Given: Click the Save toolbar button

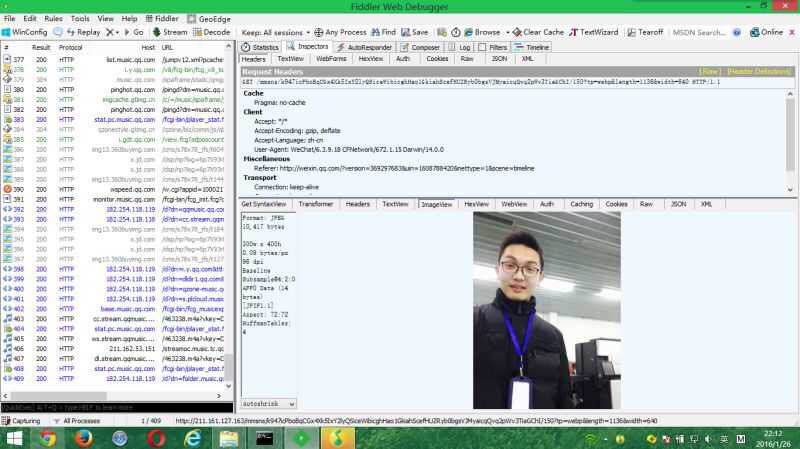Looking at the screenshot, I should 414,32.
